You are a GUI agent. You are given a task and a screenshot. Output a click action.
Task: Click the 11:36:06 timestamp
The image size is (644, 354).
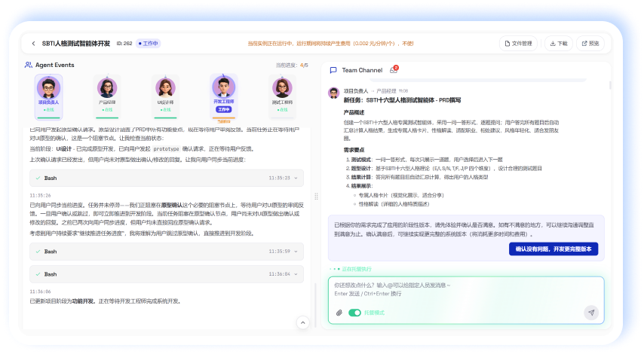pos(40,291)
